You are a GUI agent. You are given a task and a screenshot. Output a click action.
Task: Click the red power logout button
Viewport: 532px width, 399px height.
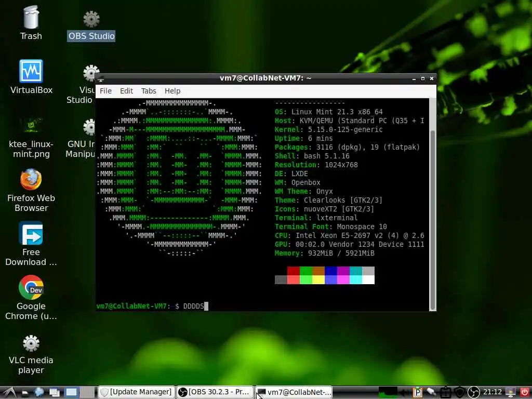(x=524, y=392)
